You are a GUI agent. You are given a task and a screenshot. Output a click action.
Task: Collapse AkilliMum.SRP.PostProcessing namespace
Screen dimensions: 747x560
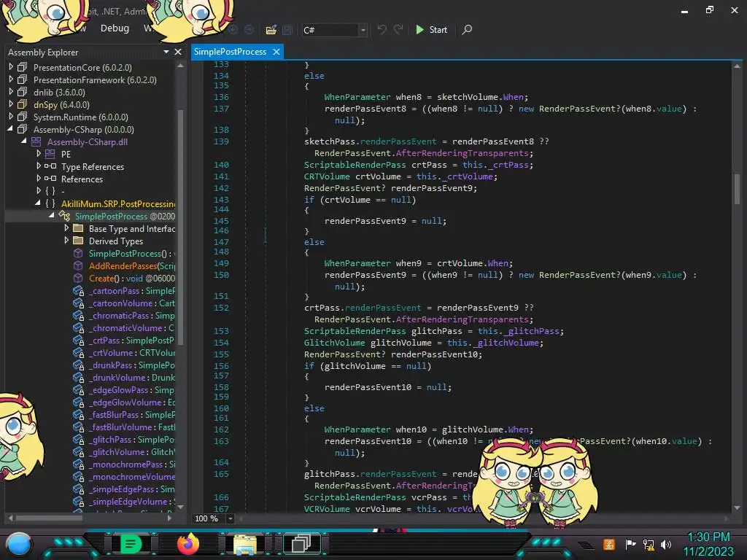38,203
